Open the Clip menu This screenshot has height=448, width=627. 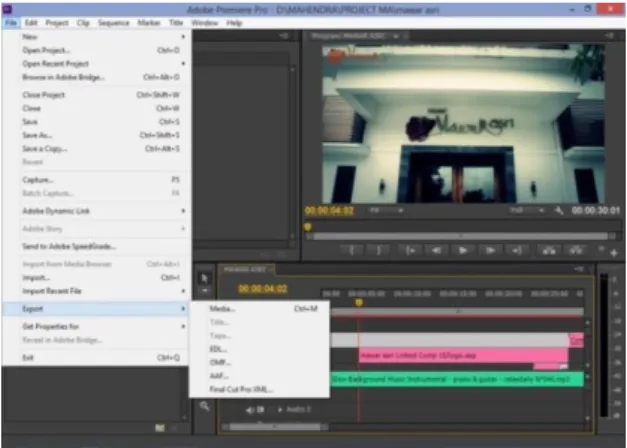click(83, 23)
